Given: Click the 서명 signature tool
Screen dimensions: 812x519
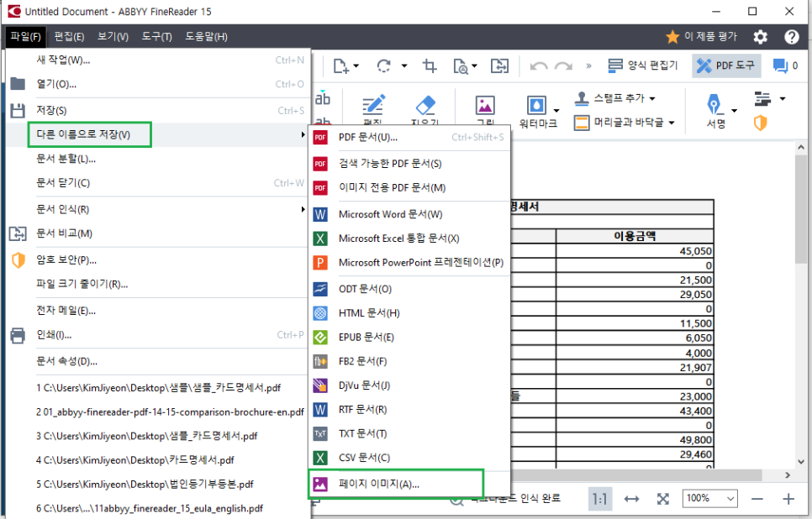Looking at the screenshot, I should point(716,111).
